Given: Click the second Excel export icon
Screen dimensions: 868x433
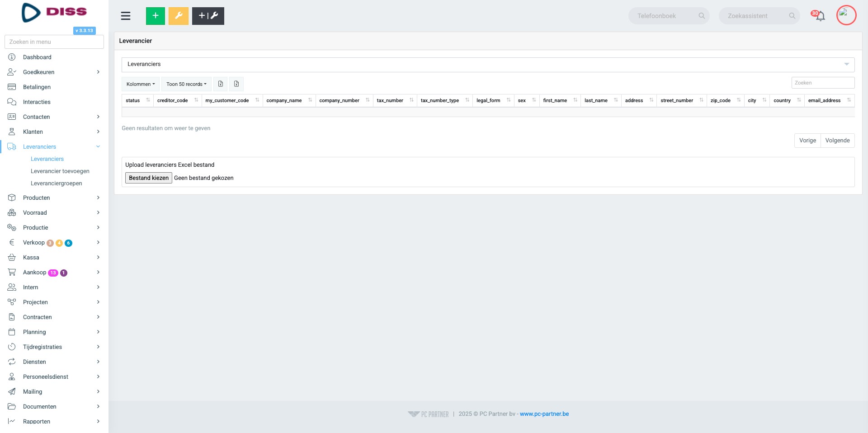Looking at the screenshot, I should pyautogui.click(x=236, y=84).
